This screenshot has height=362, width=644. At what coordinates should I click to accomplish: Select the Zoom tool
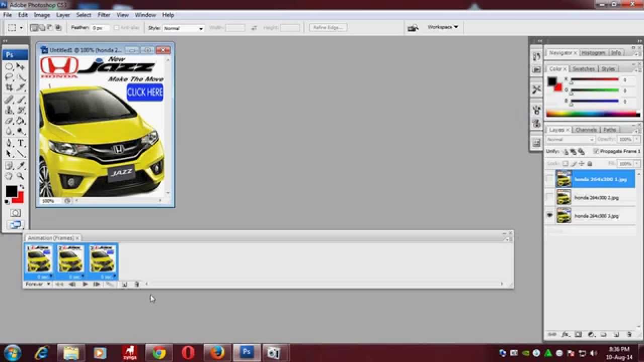pyautogui.click(x=21, y=176)
